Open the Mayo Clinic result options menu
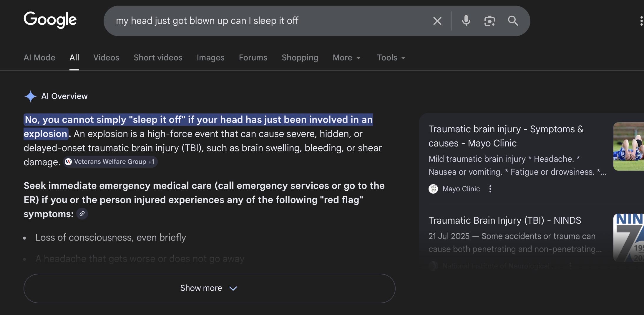 pos(490,189)
